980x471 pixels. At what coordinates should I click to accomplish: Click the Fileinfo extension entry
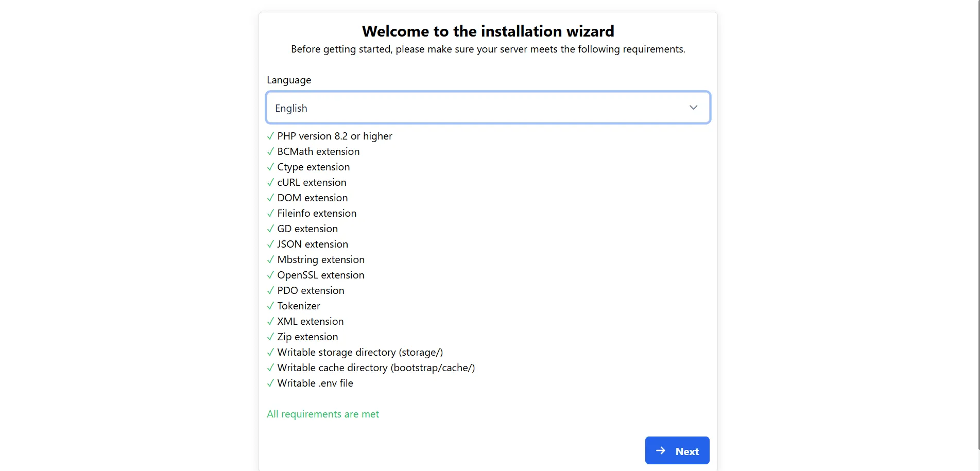click(316, 213)
